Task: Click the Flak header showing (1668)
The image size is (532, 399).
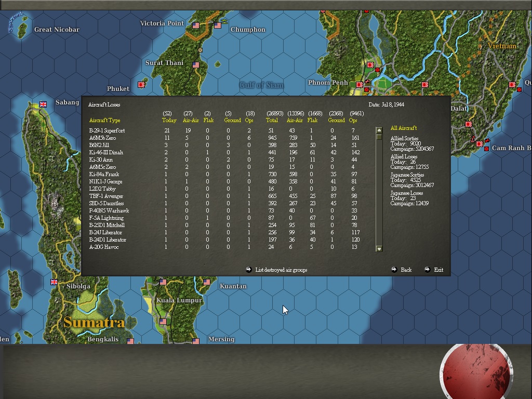Action: pos(312,120)
